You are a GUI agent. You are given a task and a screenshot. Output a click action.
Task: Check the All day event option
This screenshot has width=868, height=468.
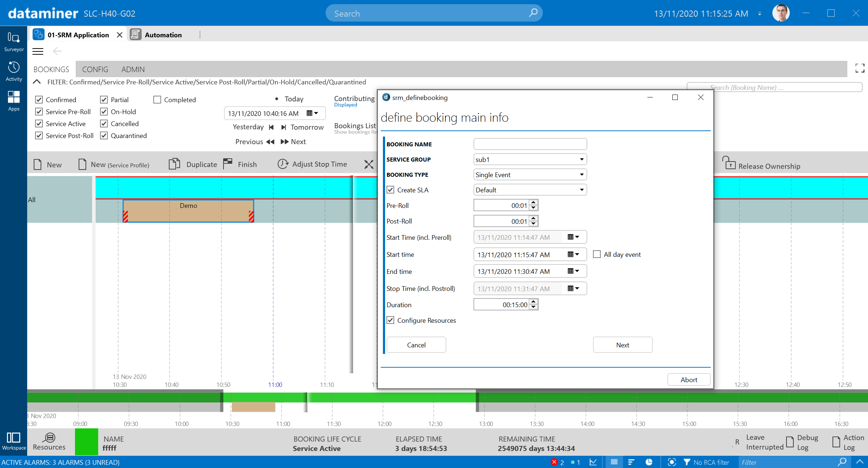596,254
